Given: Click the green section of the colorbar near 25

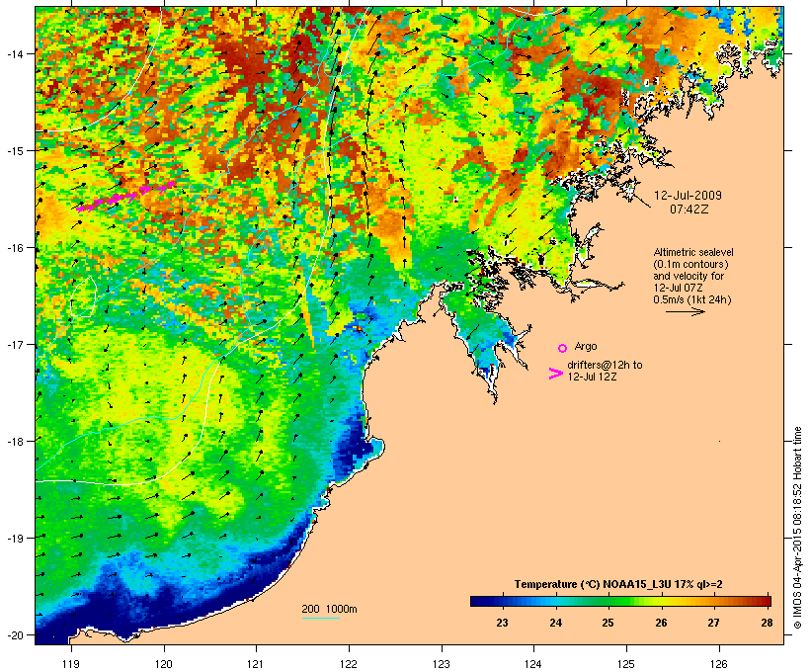Looking at the screenshot, I should click(x=608, y=601).
